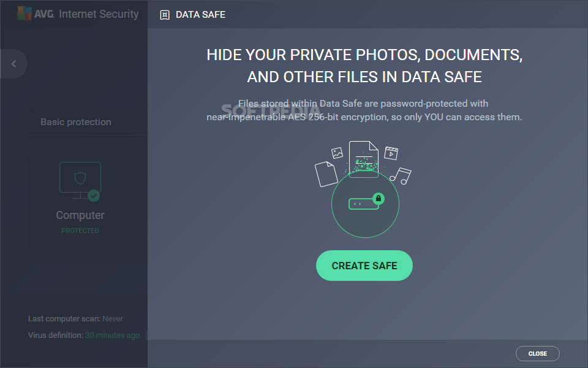Click the green password field illustration
Image resolution: width=588 pixels, height=368 pixels.
[x=363, y=204]
